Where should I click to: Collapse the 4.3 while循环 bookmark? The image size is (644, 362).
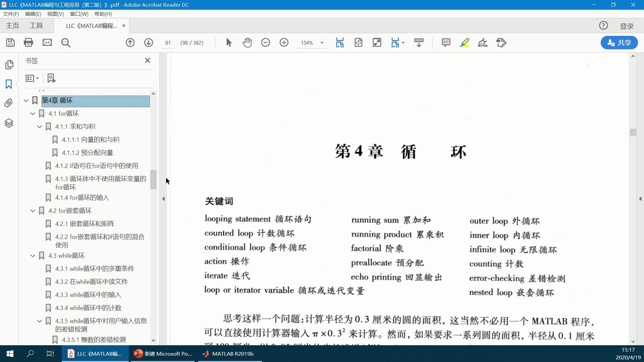[x=33, y=255]
